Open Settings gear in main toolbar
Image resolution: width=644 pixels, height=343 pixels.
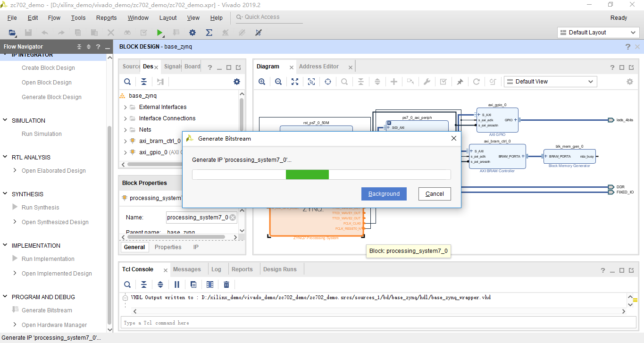(192, 33)
